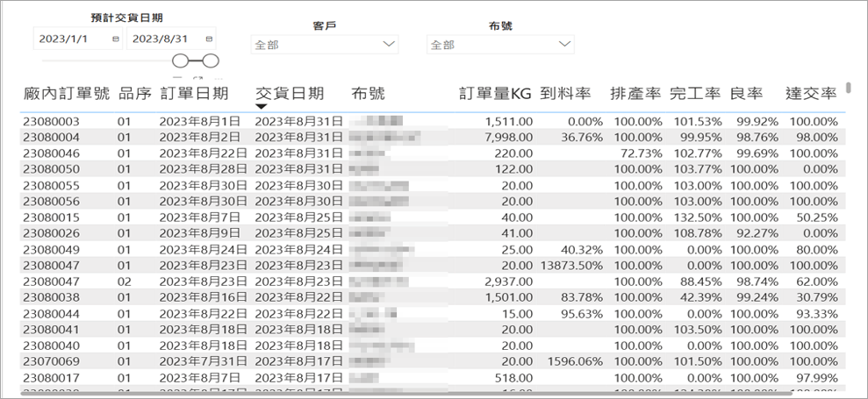Sort by 達交率 column header
Viewport: 868px width, 399px height.
(811, 94)
